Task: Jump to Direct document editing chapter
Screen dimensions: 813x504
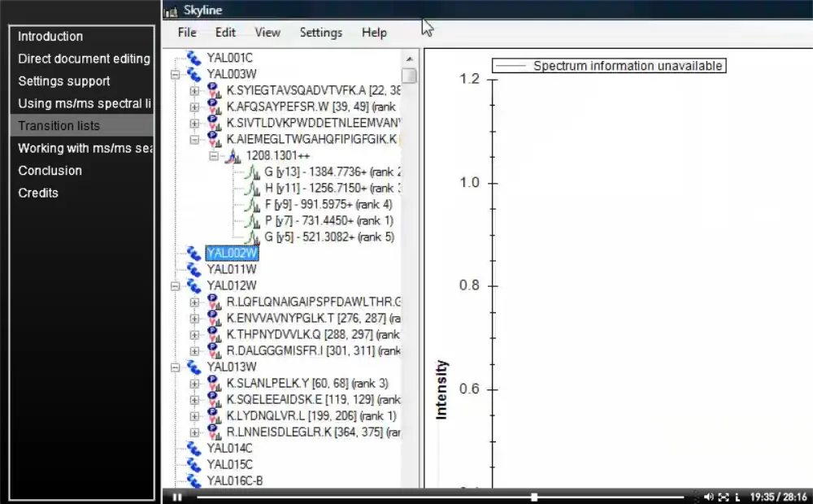Action: [x=82, y=59]
